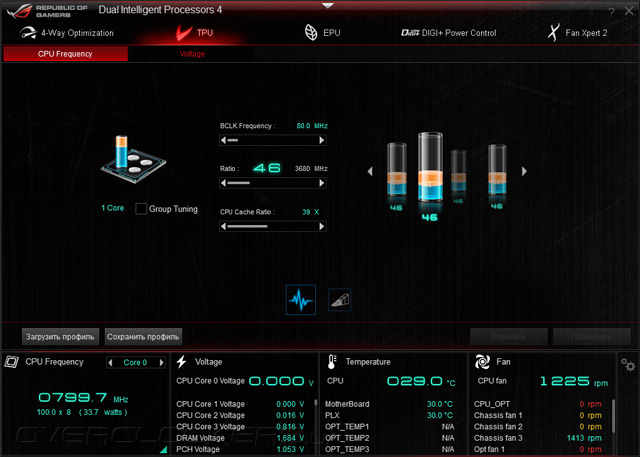The image size is (640, 457).
Task: Decrease CPU Cache Ratio with left arrow
Action: tap(223, 226)
